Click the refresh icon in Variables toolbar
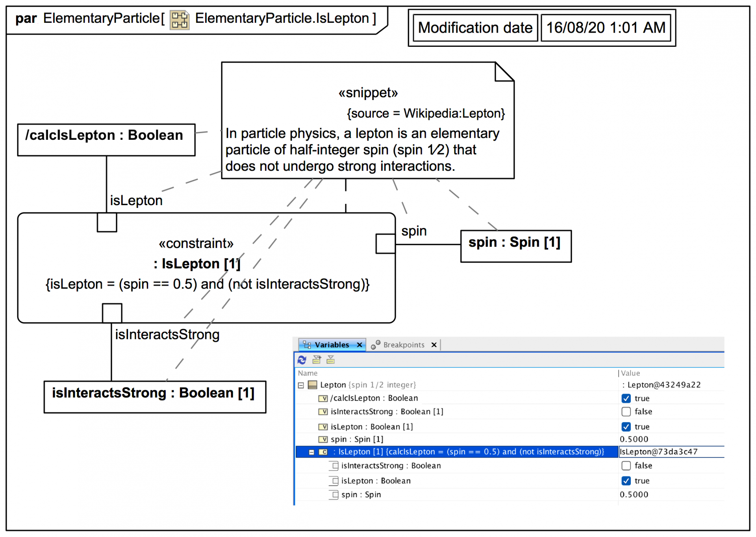Viewport: 756px width, 537px height. 302,359
